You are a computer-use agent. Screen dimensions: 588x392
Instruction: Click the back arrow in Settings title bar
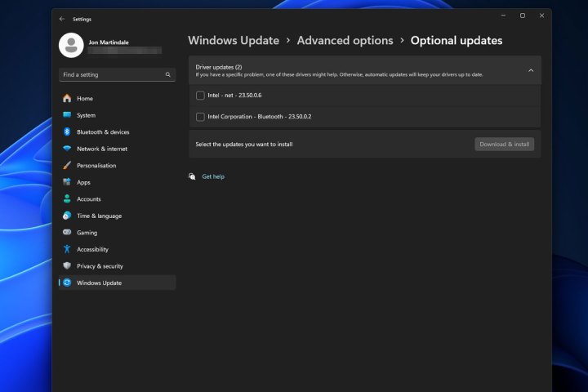[62, 19]
